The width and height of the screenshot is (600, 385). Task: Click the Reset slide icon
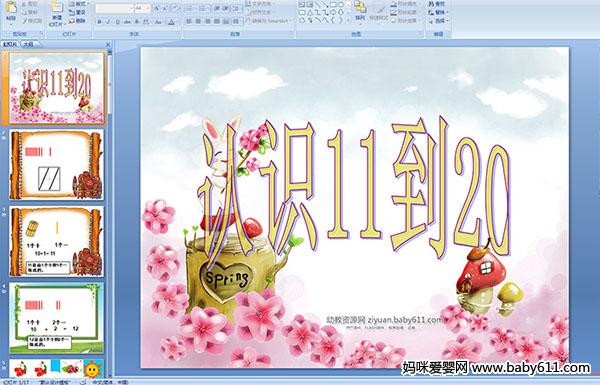coord(78,12)
